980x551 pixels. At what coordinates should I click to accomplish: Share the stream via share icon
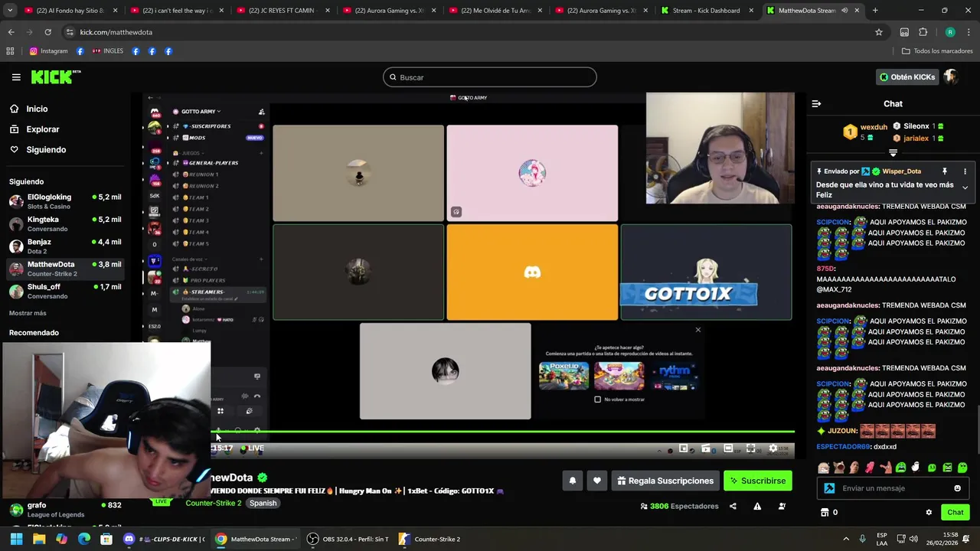tap(733, 506)
